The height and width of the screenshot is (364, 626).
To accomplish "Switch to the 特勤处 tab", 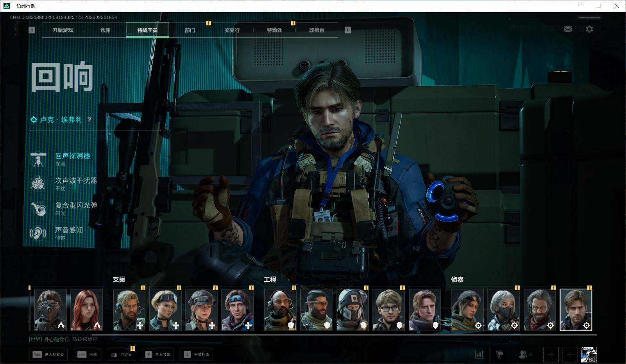I will click(274, 30).
